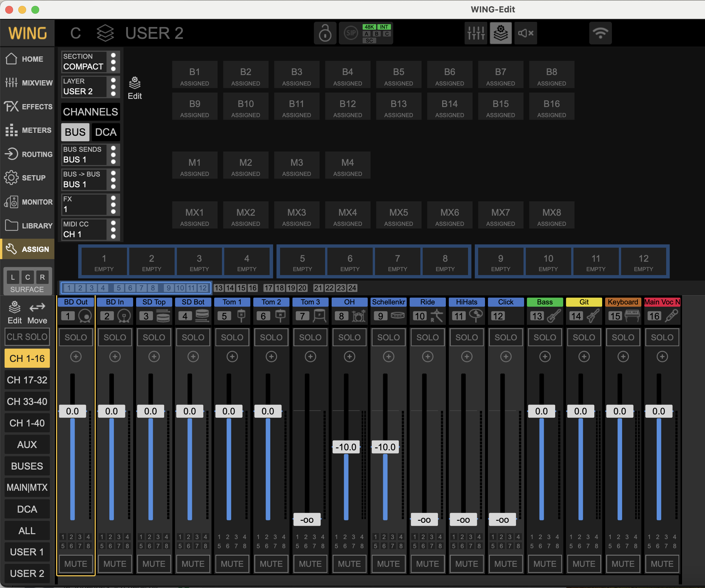Click the Keyboard instrument icon
The width and height of the screenshot is (705, 588).
[x=632, y=316]
